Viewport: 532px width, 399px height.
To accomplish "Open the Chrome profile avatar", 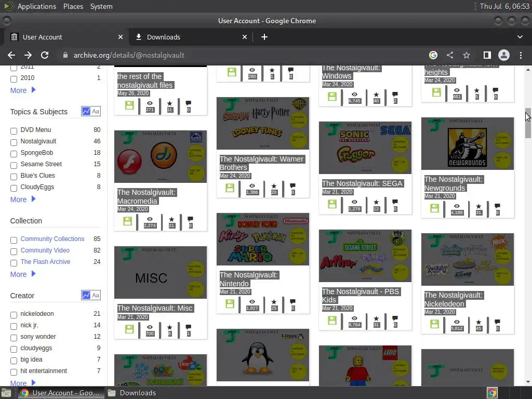I will [x=504, y=55].
